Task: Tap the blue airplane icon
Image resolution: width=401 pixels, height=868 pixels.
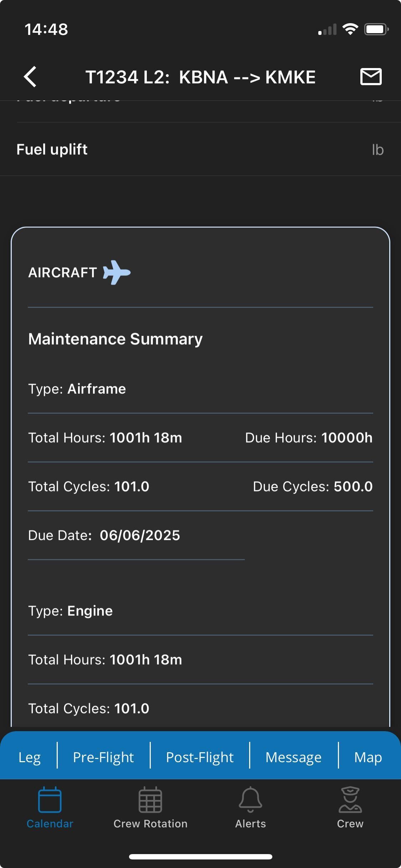Action: (117, 273)
